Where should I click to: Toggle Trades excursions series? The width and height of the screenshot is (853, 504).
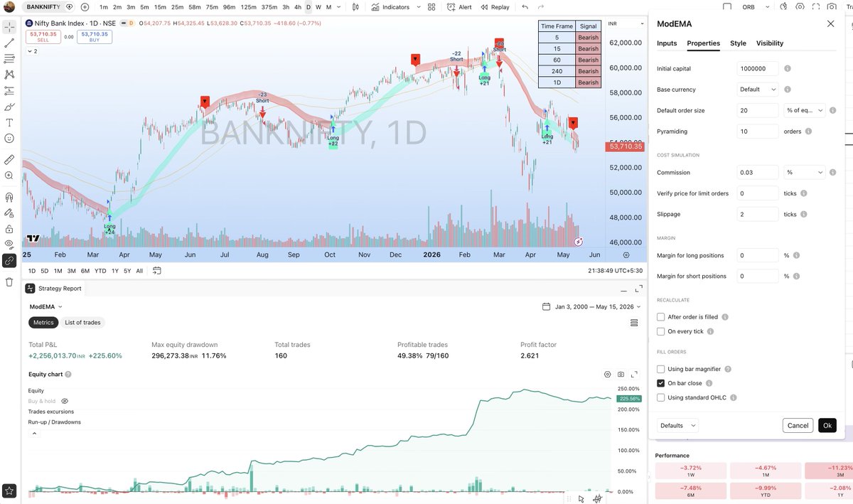pos(51,412)
